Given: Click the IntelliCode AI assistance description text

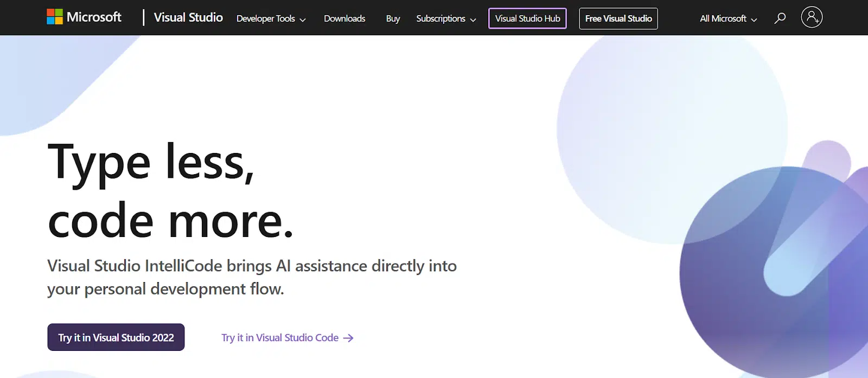Looking at the screenshot, I should [252, 277].
